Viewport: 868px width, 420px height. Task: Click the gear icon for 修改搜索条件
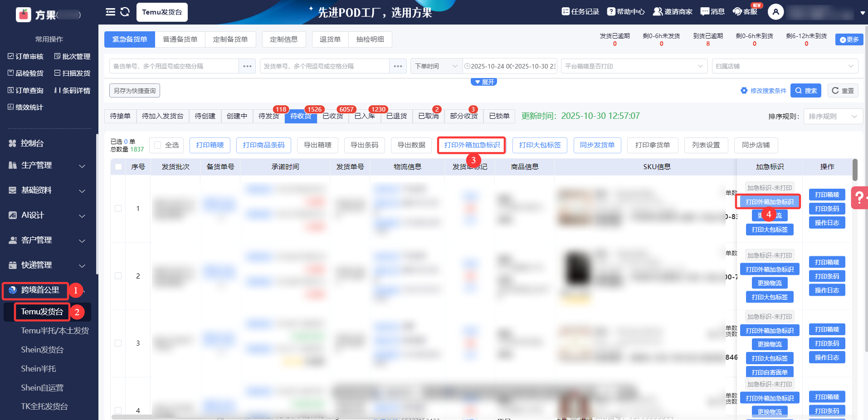744,91
